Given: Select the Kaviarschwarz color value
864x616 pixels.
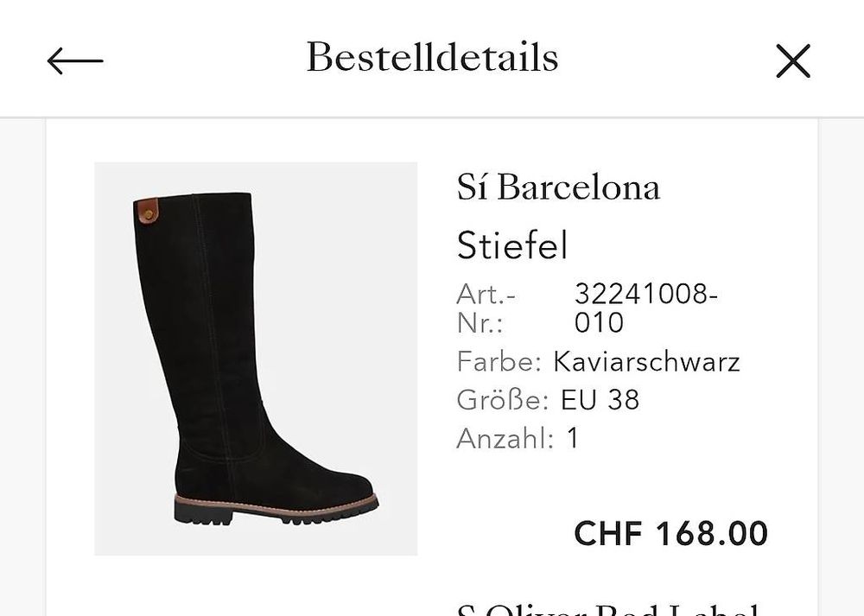Looking at the screenshot, I should [646, 361].
